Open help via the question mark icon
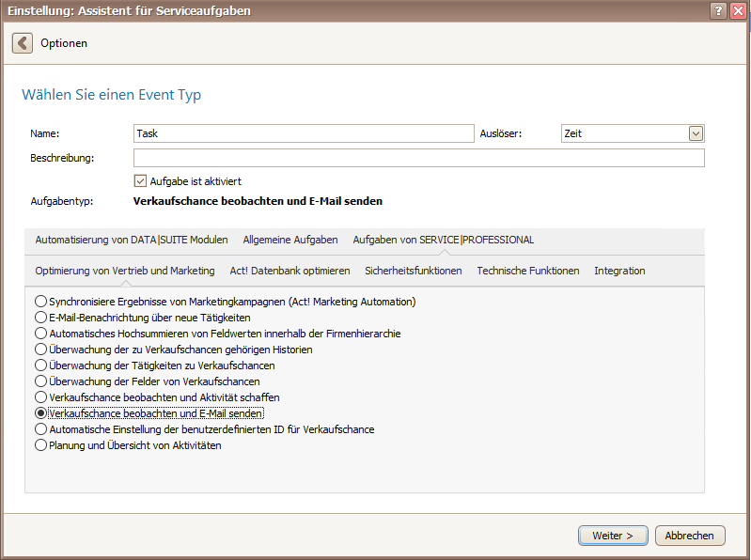This screenshot has height=560, width=751. pos(718,10)
